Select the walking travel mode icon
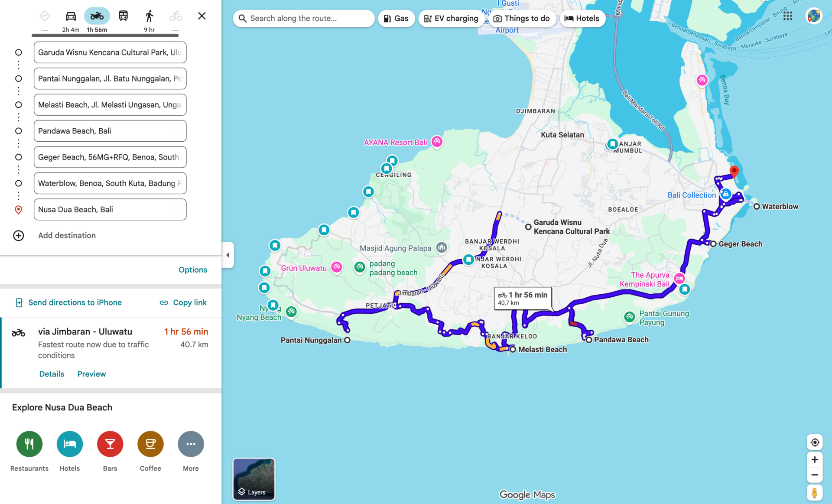 (149, 16)
